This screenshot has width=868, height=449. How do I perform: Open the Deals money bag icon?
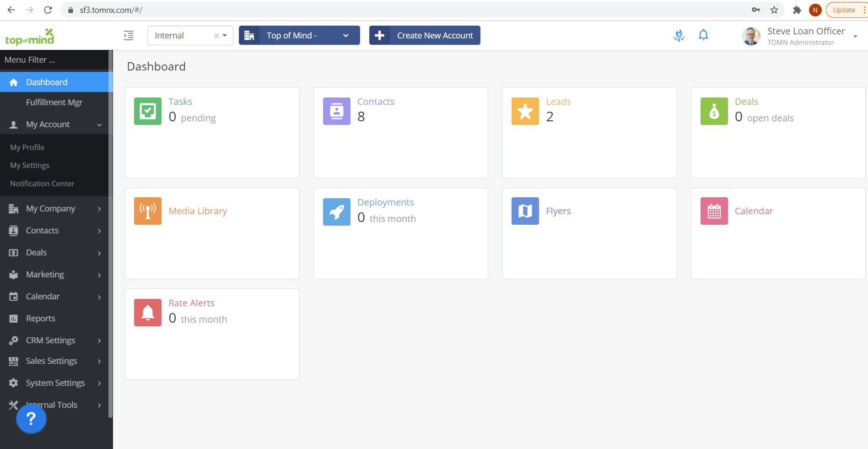click(714, 111)
